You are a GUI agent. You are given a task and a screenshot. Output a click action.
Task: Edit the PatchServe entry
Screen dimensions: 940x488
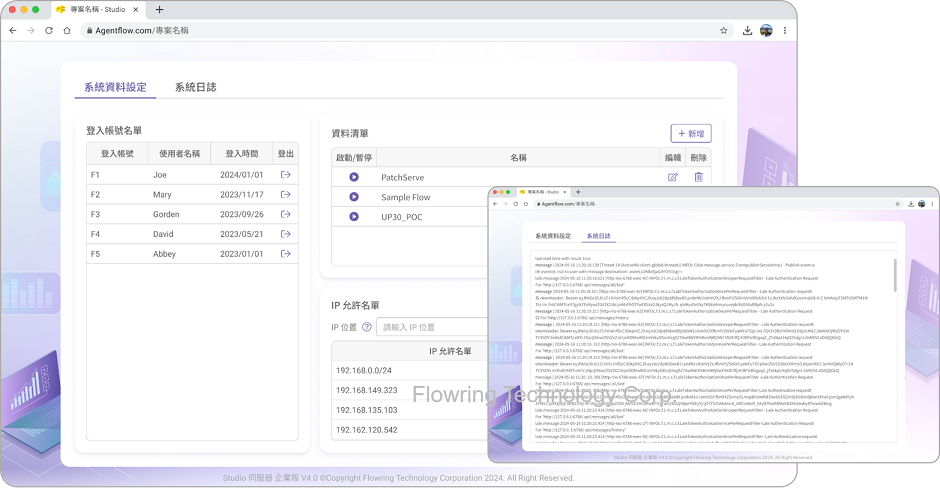[672, 177]
